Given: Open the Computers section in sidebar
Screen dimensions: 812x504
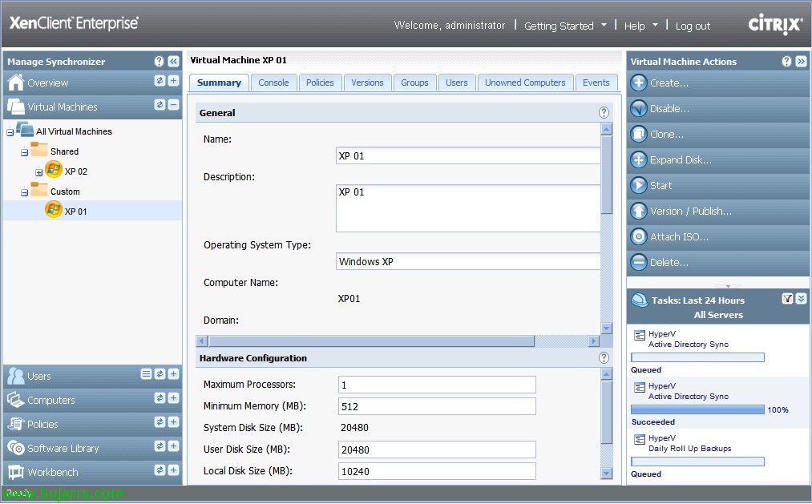Looking at the screenshot, I should coord(50,400).
